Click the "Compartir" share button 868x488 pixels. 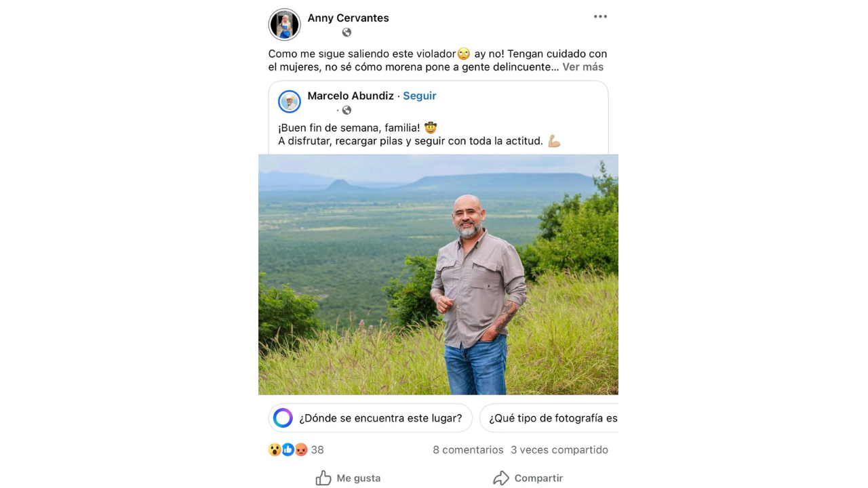coord(528,479)
